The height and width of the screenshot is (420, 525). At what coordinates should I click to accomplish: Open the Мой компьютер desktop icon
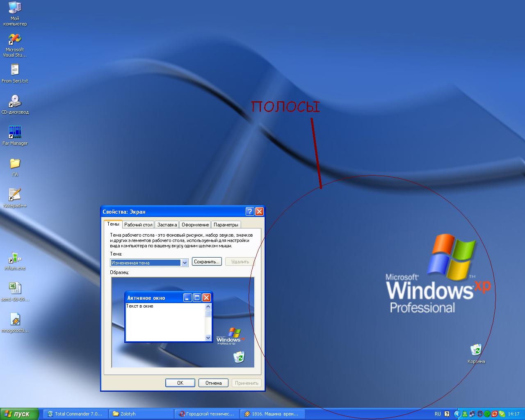click(x=15, y=13)
